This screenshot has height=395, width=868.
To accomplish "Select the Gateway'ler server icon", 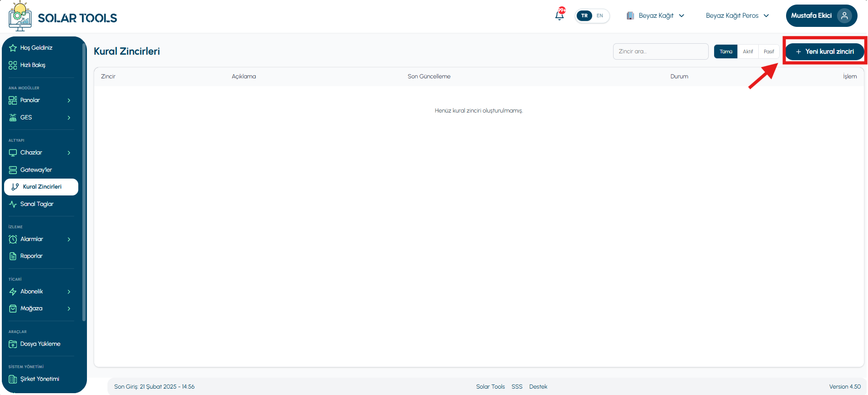I will click(13, 170).
